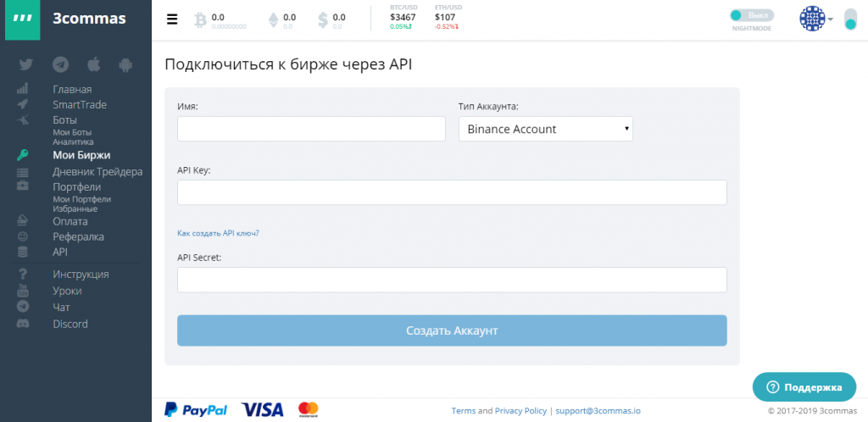868x422 pixels.
Task: Click the Android app icon
Action: tap(125, 65)
